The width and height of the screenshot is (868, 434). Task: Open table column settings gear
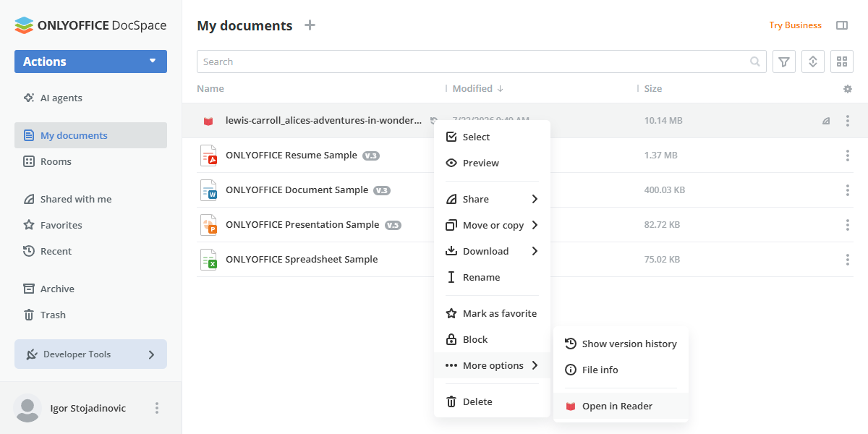pos(848,89)
